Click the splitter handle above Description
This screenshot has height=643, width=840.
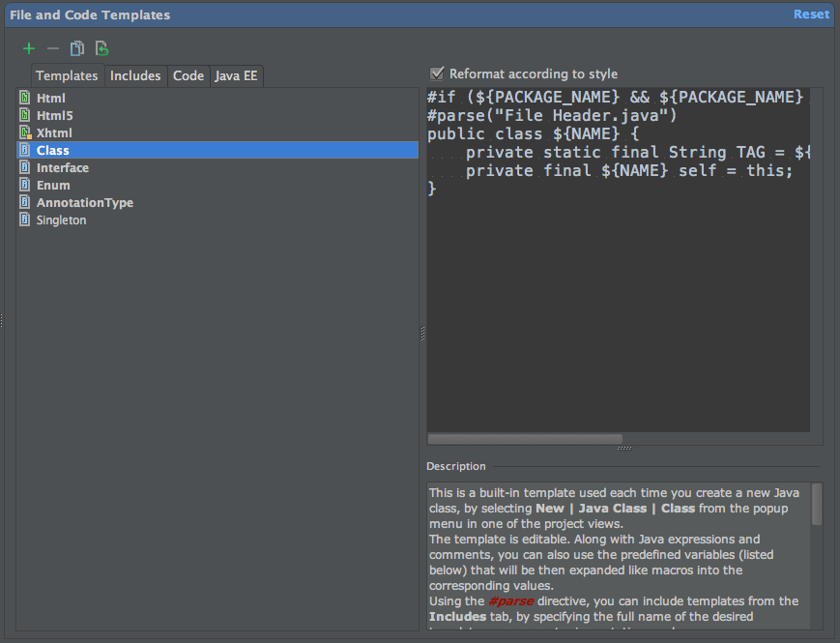pos(624,449)
